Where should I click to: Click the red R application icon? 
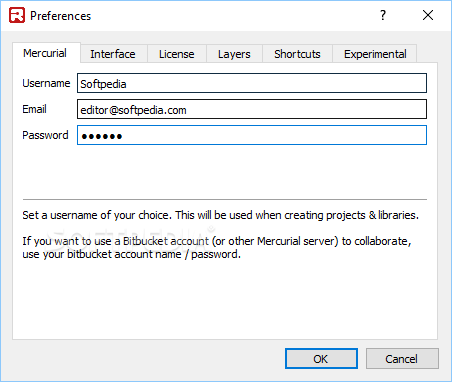[x=17, y=15]
